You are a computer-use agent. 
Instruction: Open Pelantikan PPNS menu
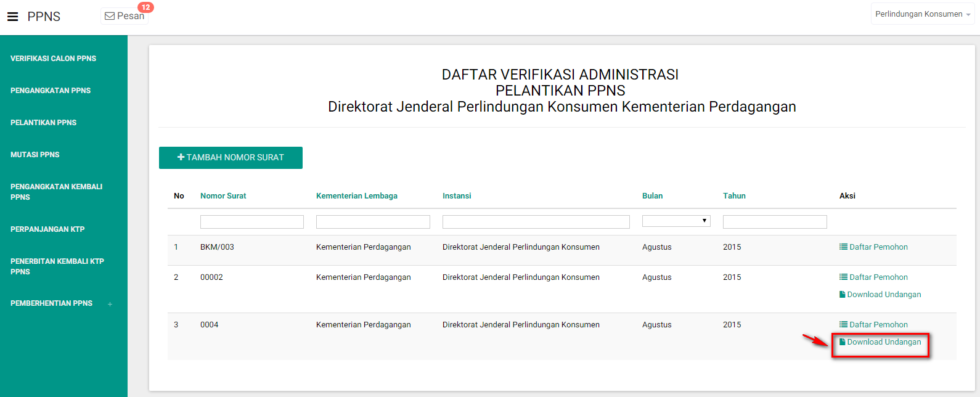(44, 123)
